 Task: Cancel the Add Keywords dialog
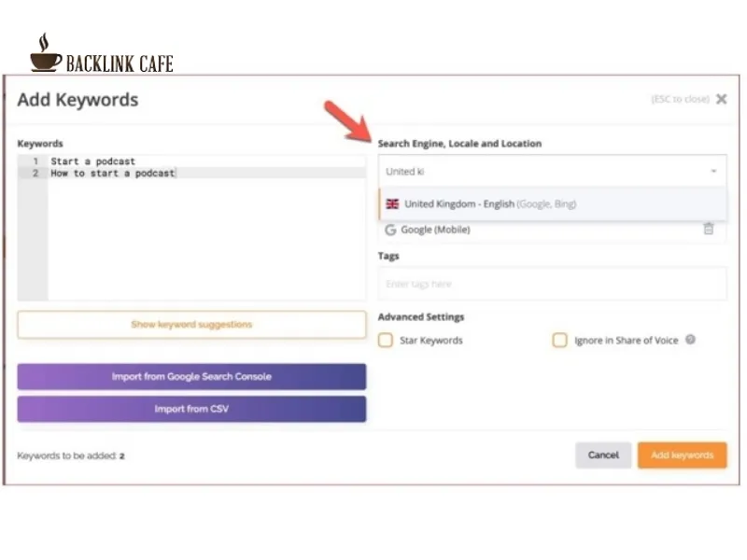pyautogui.click(x=603, y=455)
